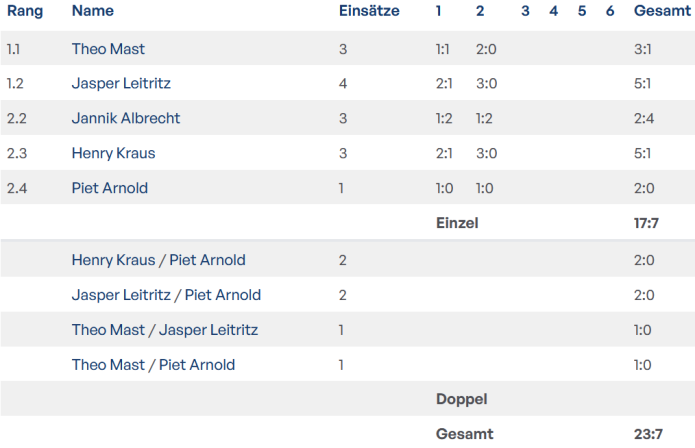
Task: Click the Gesamt column header
Action: coord(660,11)
